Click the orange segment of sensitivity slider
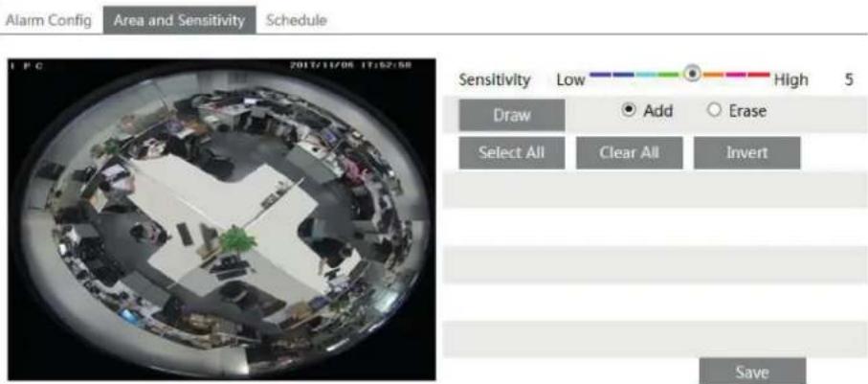Screen dimensions: 868x384 [x=714, y=75]
